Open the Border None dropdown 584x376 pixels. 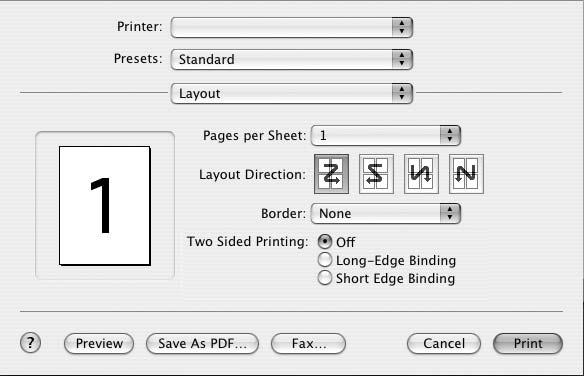[x=386, y=213]
